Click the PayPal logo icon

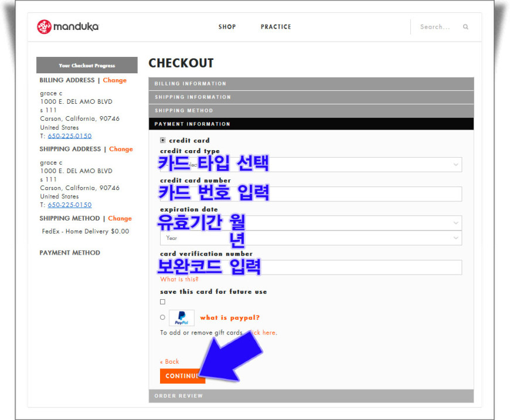point(182,318)
